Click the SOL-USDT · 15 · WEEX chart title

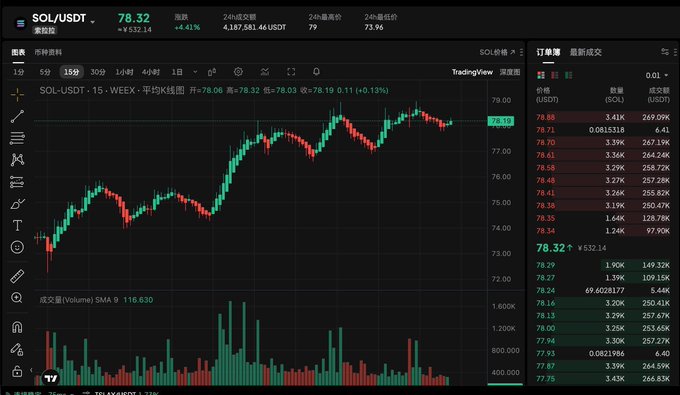coord(87,91)
